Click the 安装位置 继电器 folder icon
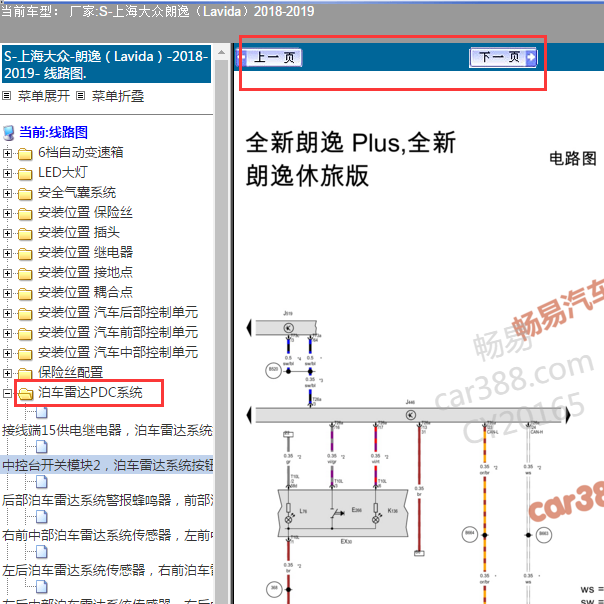 click(x=25, y=254)
